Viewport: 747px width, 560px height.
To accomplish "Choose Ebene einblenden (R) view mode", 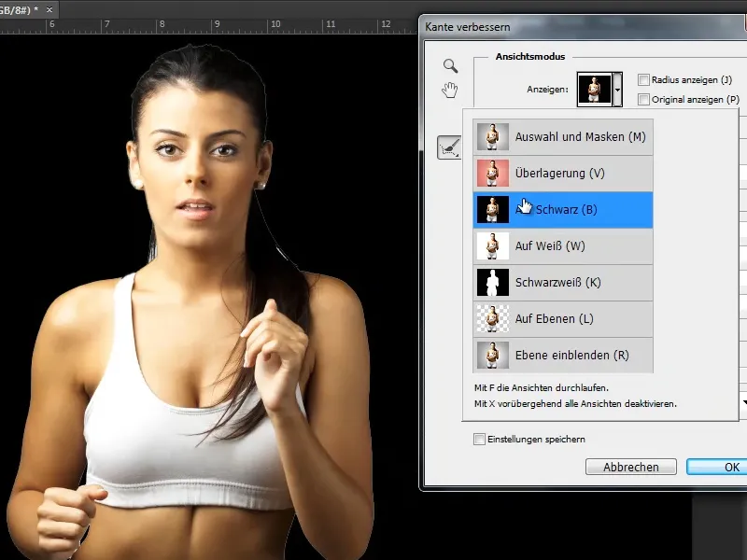I will pos(563,356).
